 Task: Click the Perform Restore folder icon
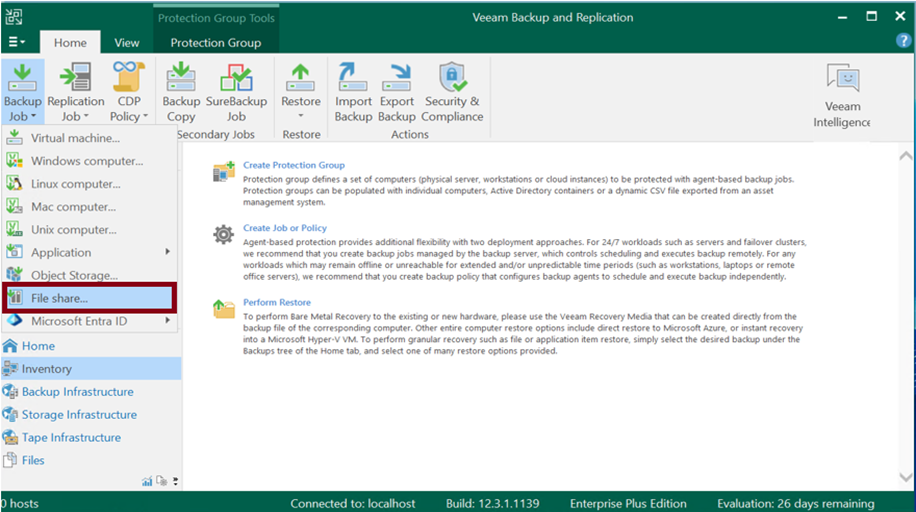pos(224,309)
